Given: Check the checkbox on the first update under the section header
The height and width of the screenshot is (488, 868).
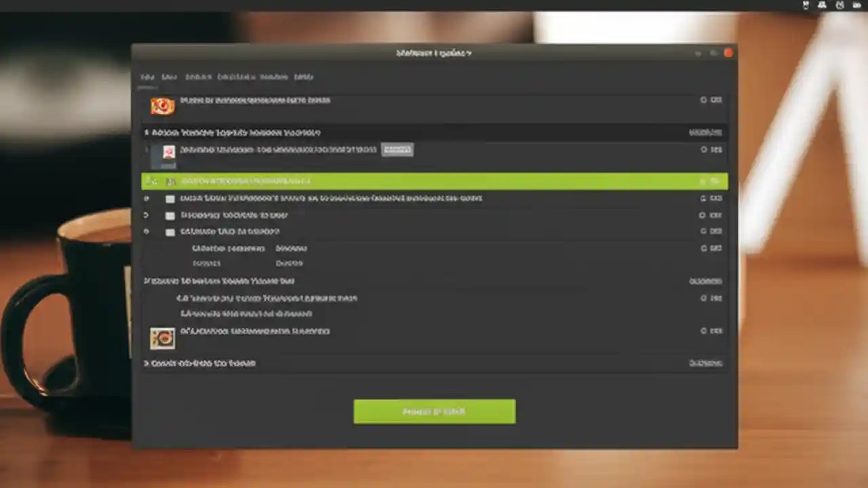Looking at the screenshot, I should pyautogui.click(x=170, y=198).
